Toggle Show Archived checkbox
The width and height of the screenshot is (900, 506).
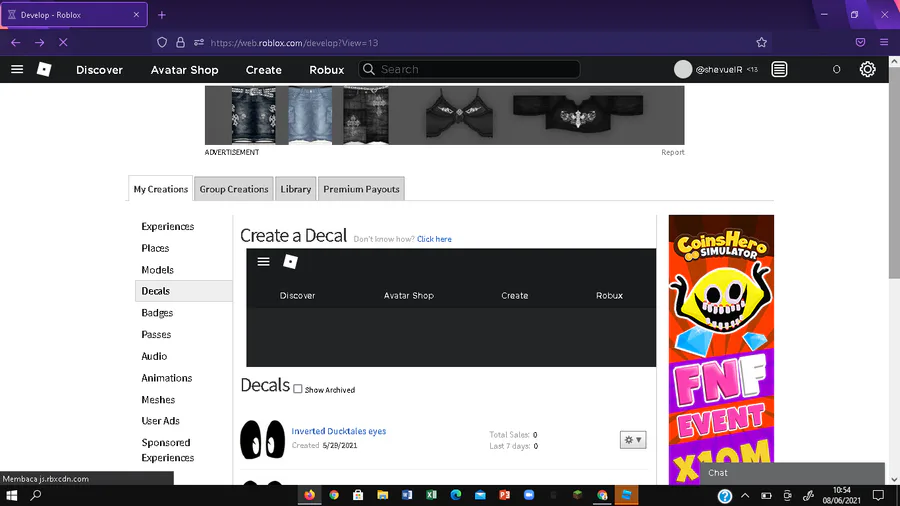[298, 389]
